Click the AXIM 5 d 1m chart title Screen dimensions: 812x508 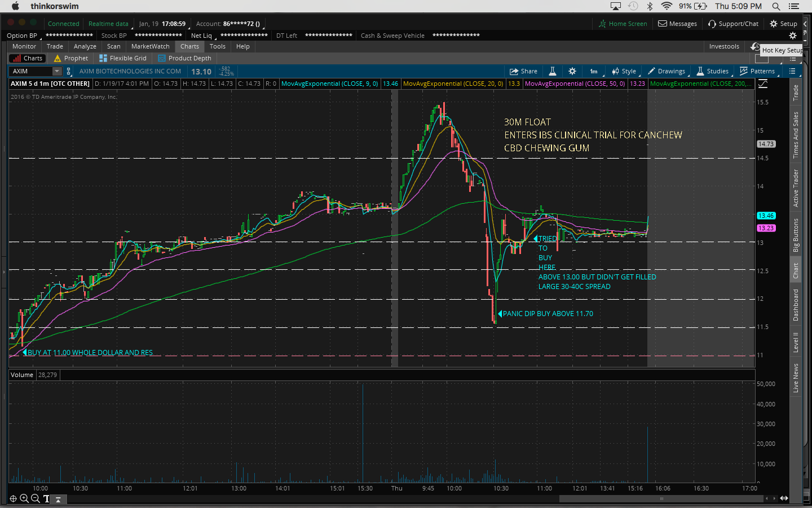coord(50,84)
